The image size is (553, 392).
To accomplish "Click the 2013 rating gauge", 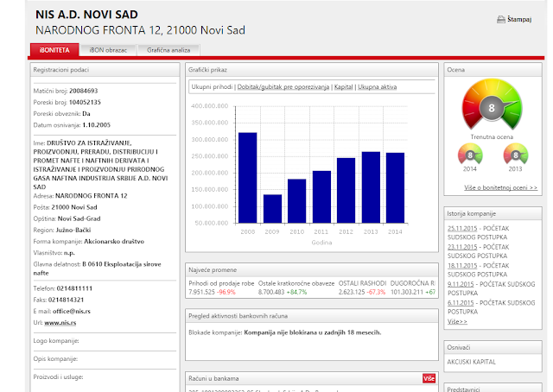I will coord(515,154).
